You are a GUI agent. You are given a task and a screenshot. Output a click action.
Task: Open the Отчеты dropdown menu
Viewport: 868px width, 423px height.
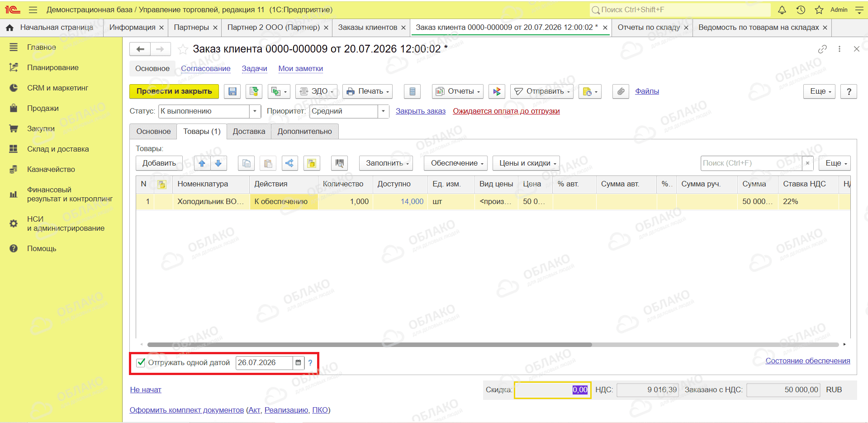[458, 91]
